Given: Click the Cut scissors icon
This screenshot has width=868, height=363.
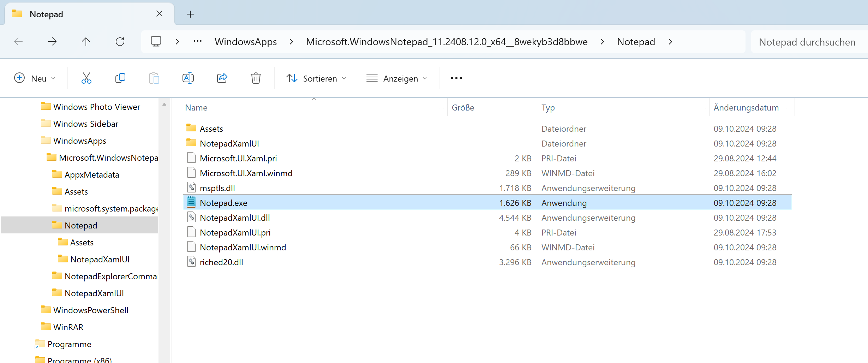Looking at the screenshot, I should 86,78.
